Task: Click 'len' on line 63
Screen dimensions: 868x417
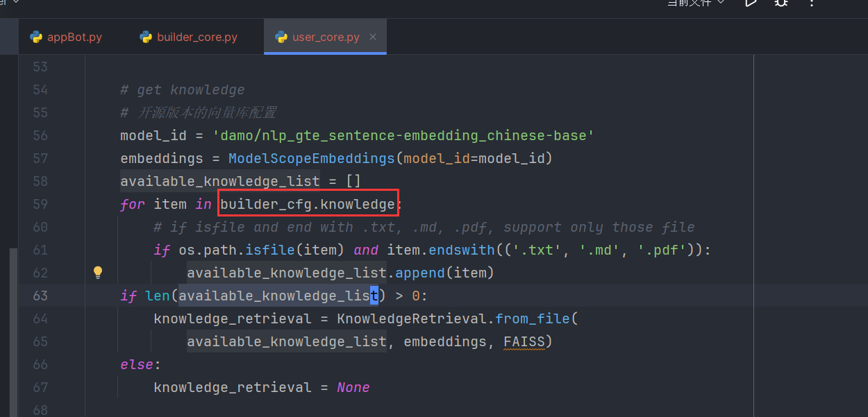Action: point(158,296)
